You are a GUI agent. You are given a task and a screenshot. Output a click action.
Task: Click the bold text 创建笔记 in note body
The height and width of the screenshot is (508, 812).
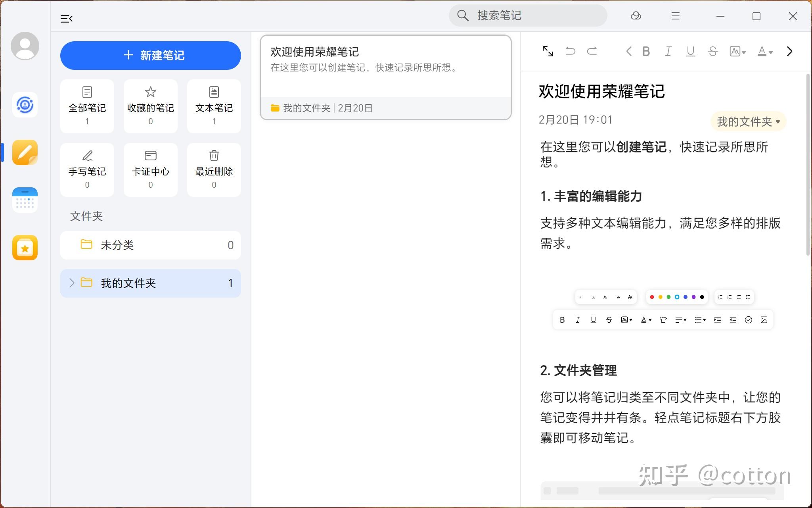point(641,147)
